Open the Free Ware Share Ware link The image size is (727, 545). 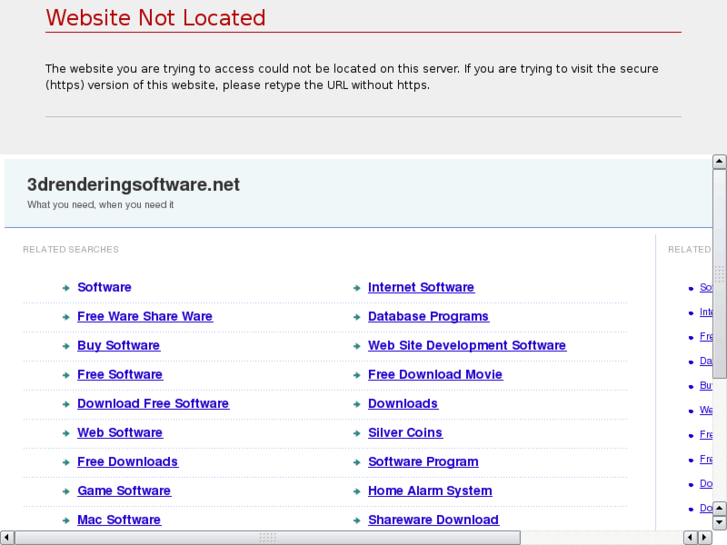[x=145, y=316]
